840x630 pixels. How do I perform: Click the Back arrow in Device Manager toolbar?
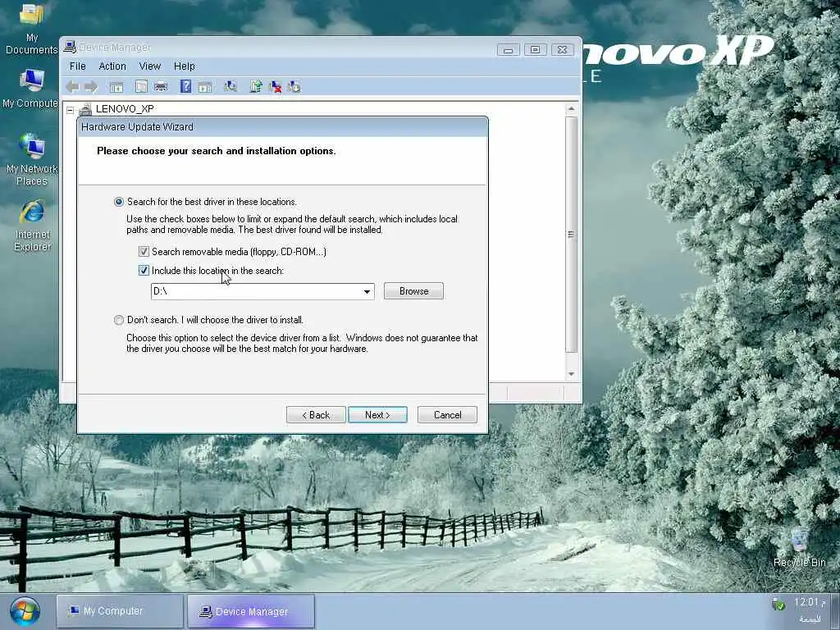(72, 87)
